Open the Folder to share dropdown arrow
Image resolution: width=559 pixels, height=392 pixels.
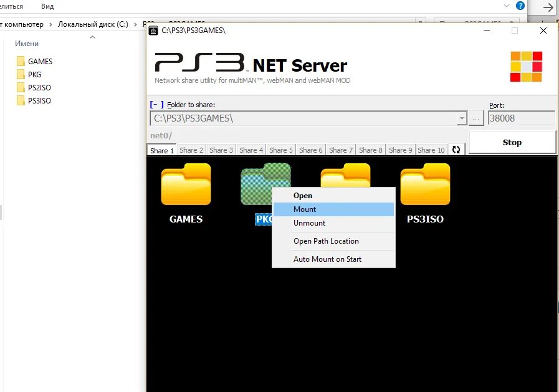462,118
